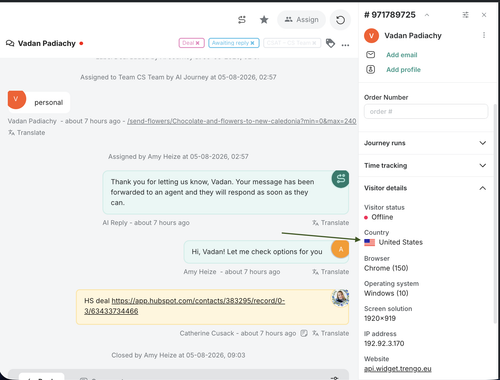The image size is (500, 380).
Task: Click the Offline visitor status text
Action: (382, 217)
